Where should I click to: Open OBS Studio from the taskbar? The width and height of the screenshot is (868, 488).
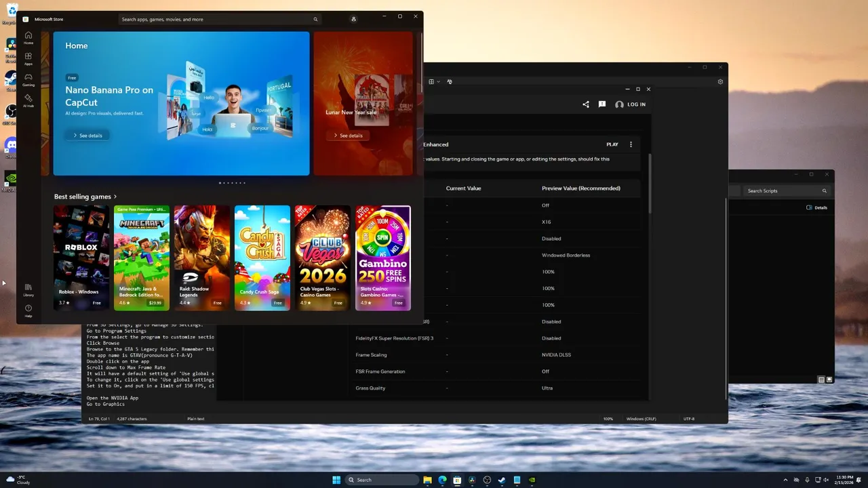click(487, 480)
